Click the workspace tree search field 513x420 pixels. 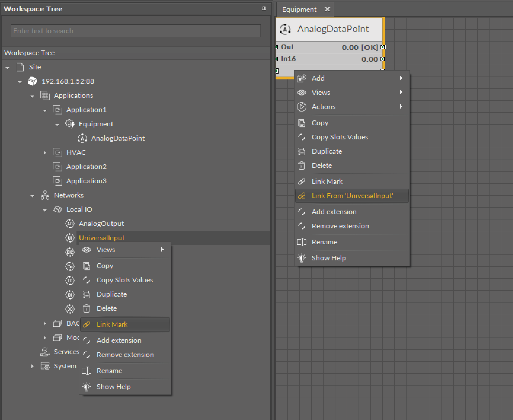(135, 31)
